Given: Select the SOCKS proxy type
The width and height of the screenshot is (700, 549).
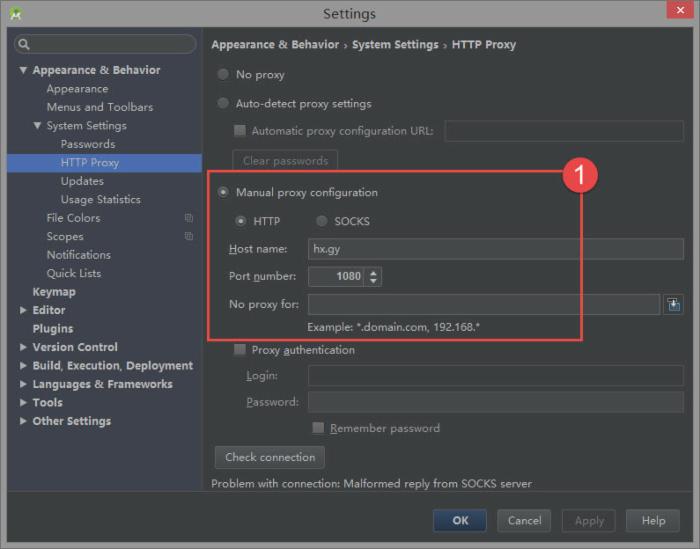Looking at the screenshot, I should coord(322,221).
